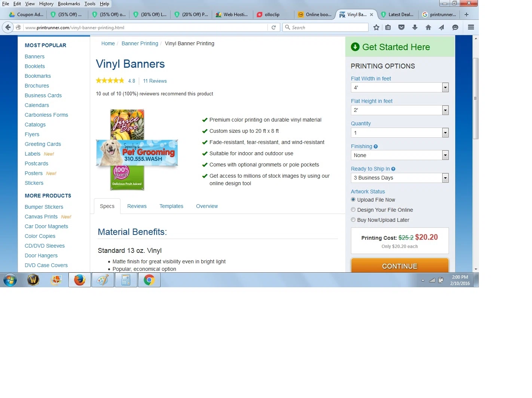Open the Ready to Ship In dropdown
This screenshot has height=398, width=532.
400,178
